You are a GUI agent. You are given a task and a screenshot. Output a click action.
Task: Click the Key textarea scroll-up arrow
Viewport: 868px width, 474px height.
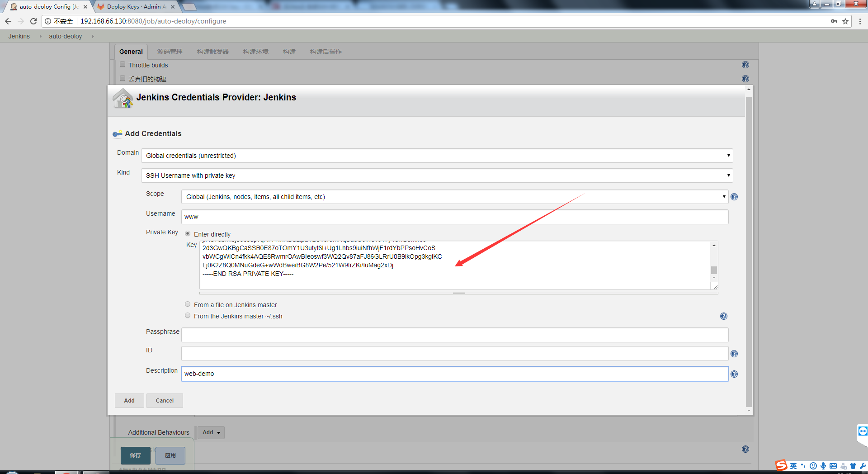(714, 245)
